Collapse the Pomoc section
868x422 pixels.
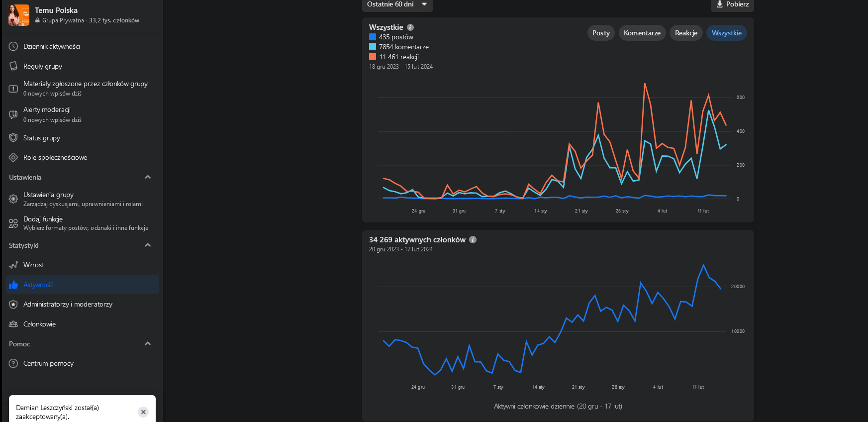click(x=148, y=344)
